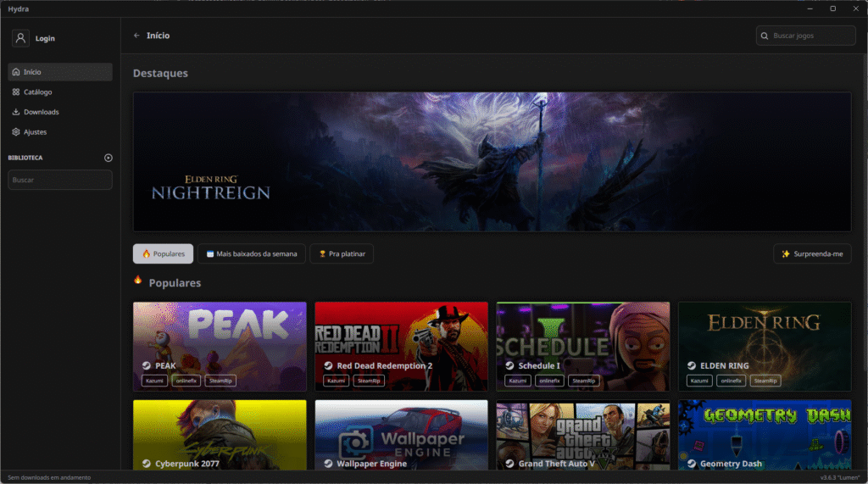Click the Steam icon on the ELDEN RING card
868x484 pixels.
coord(692,365)
